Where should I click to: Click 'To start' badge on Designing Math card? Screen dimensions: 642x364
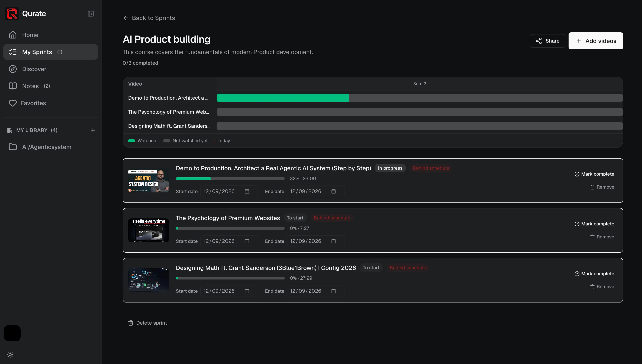tap(371, 268)
